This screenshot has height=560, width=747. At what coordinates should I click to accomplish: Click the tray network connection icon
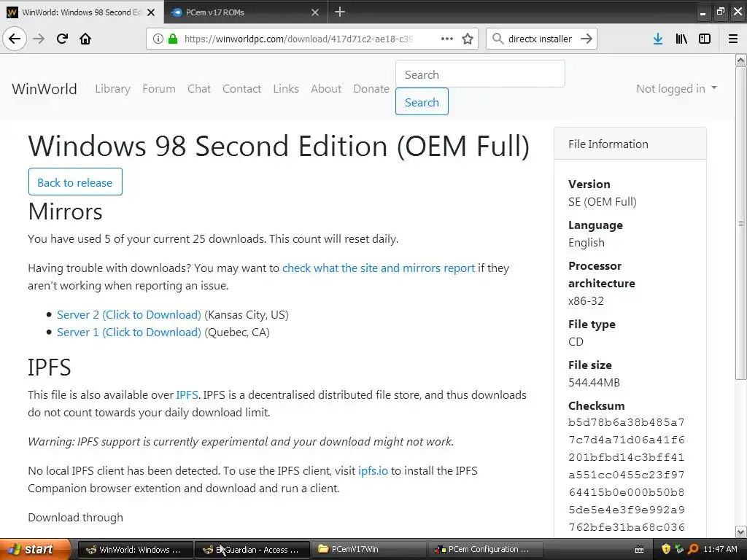(x=679, y=549)
